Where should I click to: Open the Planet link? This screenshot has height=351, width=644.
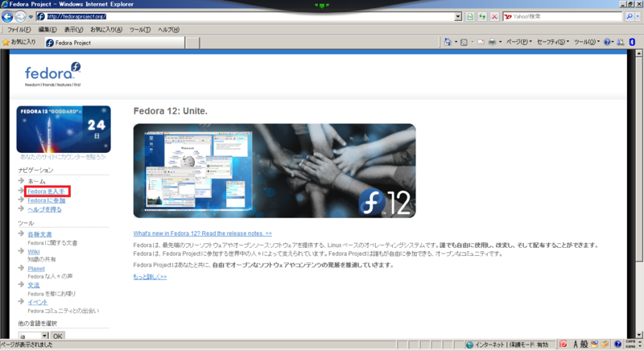tap(36, 269)
